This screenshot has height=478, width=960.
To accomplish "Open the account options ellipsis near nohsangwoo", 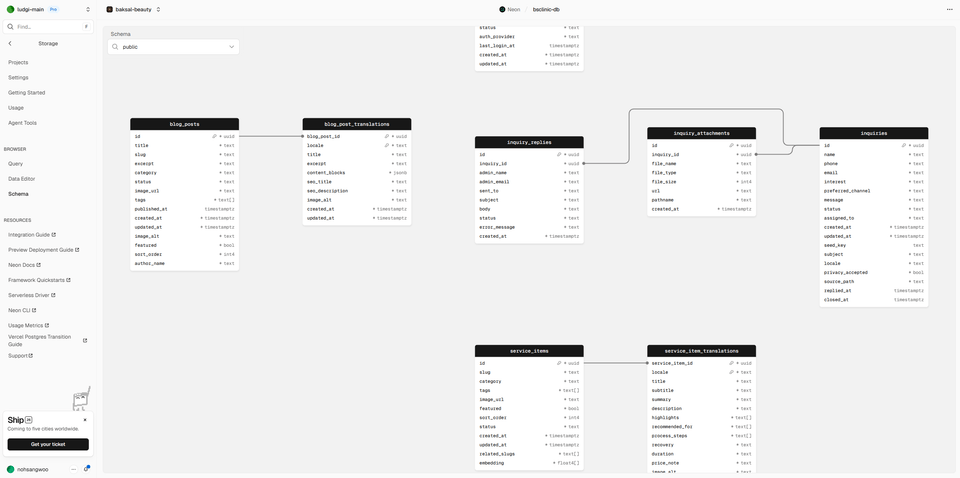I will (x=73, y=469).
